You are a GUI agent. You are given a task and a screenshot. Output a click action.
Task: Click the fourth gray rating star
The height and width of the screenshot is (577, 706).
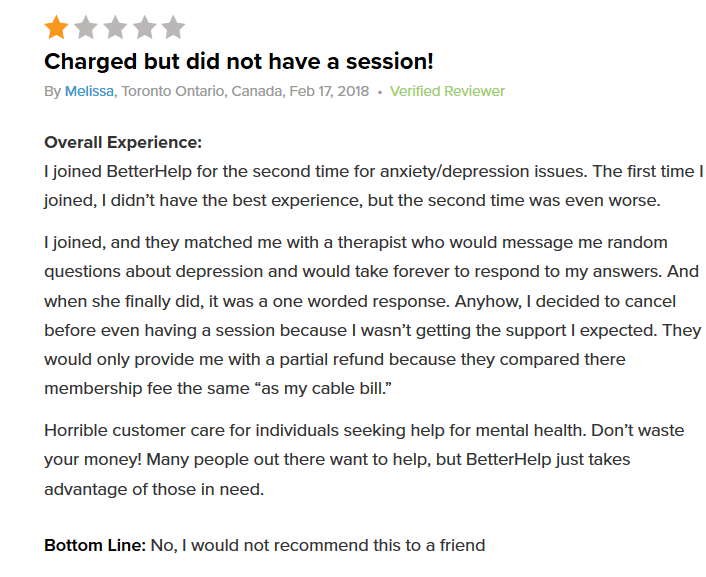[144, 26]
